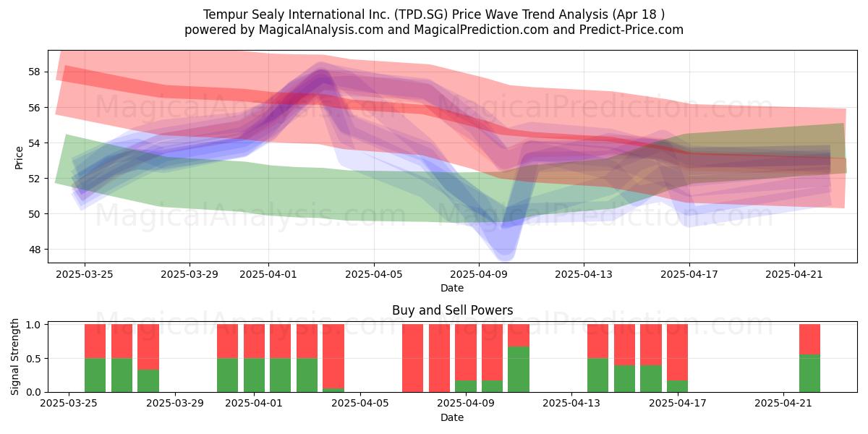The image size is (868, 434).
Task: Click the 56 tick on the Price axis
Action: click(x=35, y=107)
